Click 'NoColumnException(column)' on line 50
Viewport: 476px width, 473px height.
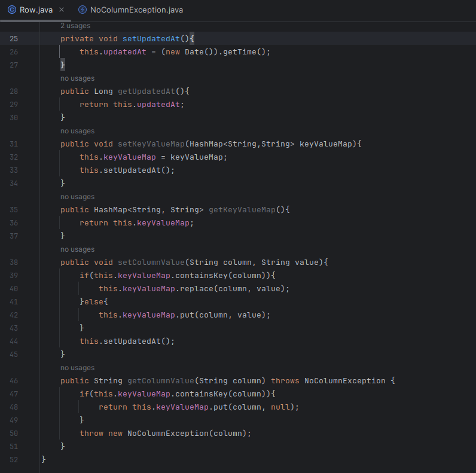187,433
